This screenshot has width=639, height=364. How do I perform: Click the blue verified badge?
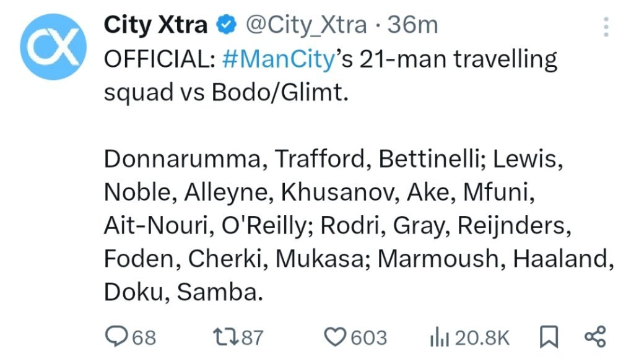pos(227,25)
